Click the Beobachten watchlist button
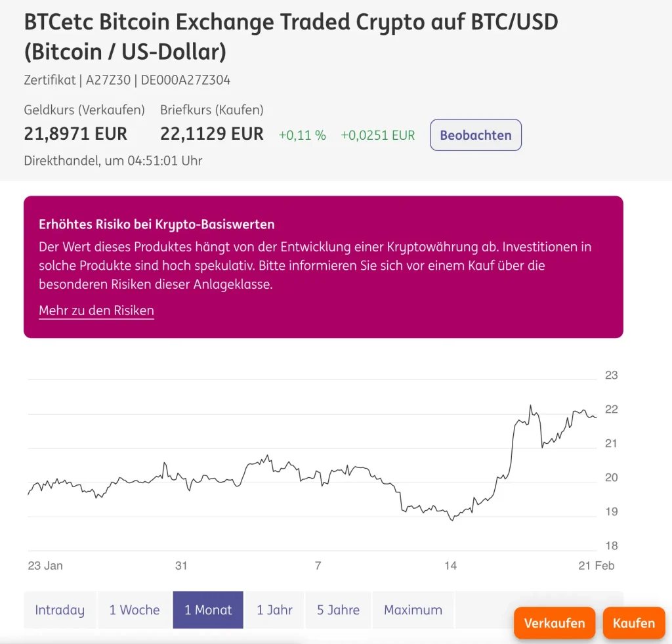 475,135
